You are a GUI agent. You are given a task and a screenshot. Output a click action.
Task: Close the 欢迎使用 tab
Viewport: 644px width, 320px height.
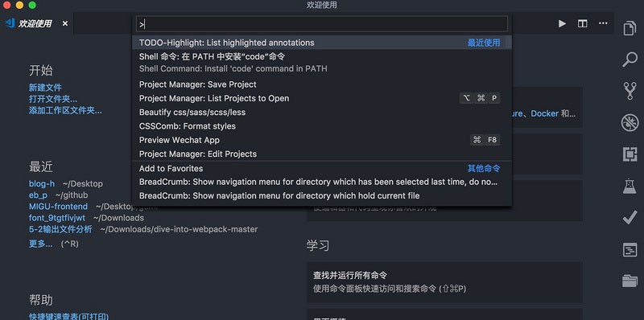click(x=65, y=24)
